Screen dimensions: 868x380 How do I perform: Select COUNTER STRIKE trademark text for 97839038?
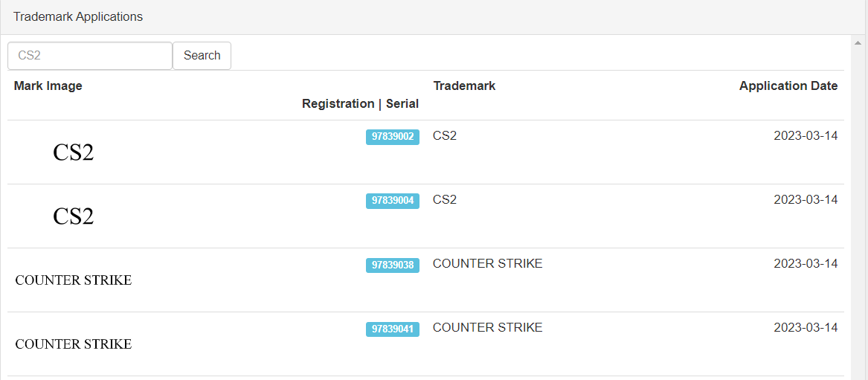[488, 264]
